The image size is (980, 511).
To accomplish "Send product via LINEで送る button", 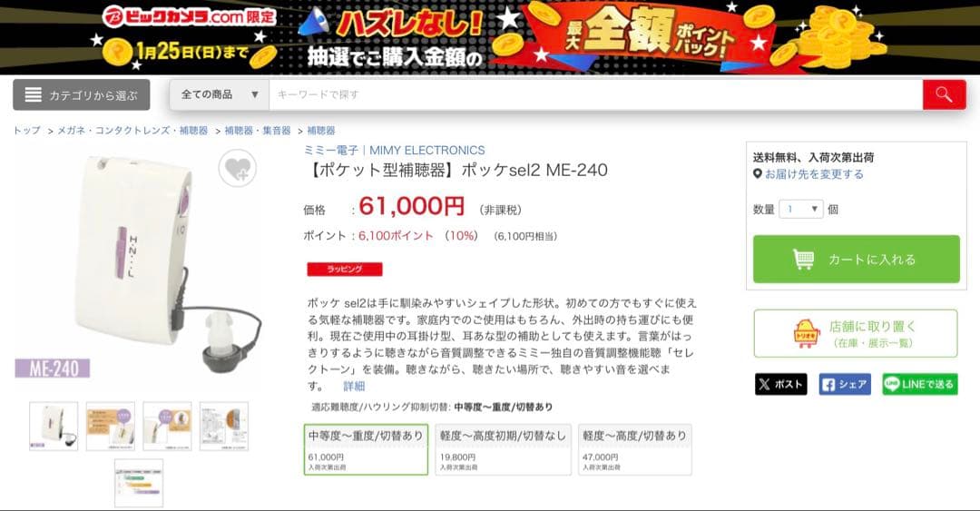I will (x=919, y=384).
